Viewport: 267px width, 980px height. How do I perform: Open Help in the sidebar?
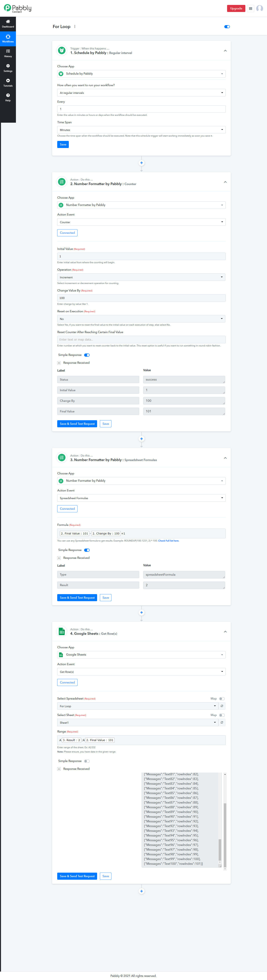pyautogui.click(x=8, y=97)
